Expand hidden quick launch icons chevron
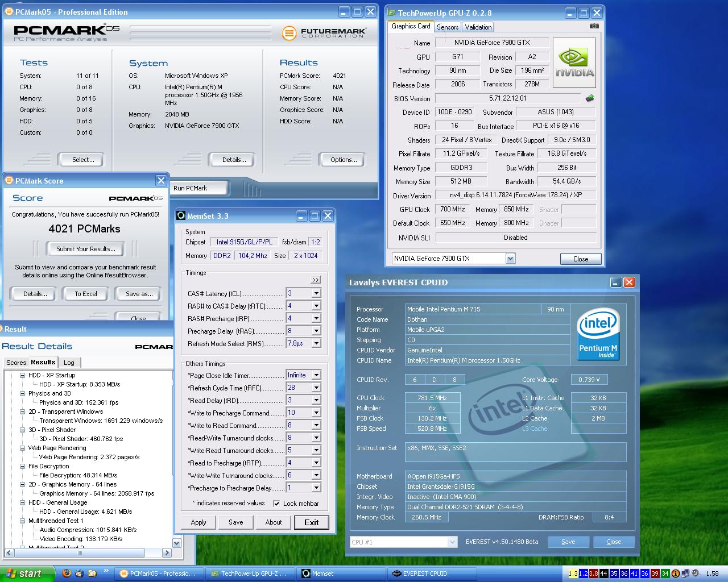728x582 pixels. [106, 571]
